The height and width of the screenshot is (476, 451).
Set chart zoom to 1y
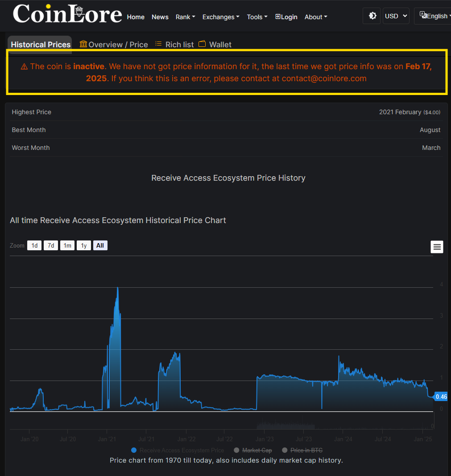tap(84, 245)
